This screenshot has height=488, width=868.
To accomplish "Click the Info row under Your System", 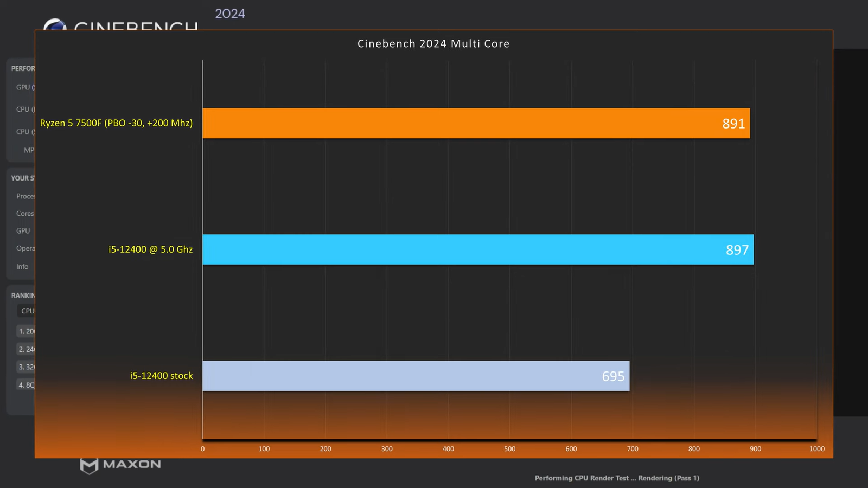I will pos(22,267).
